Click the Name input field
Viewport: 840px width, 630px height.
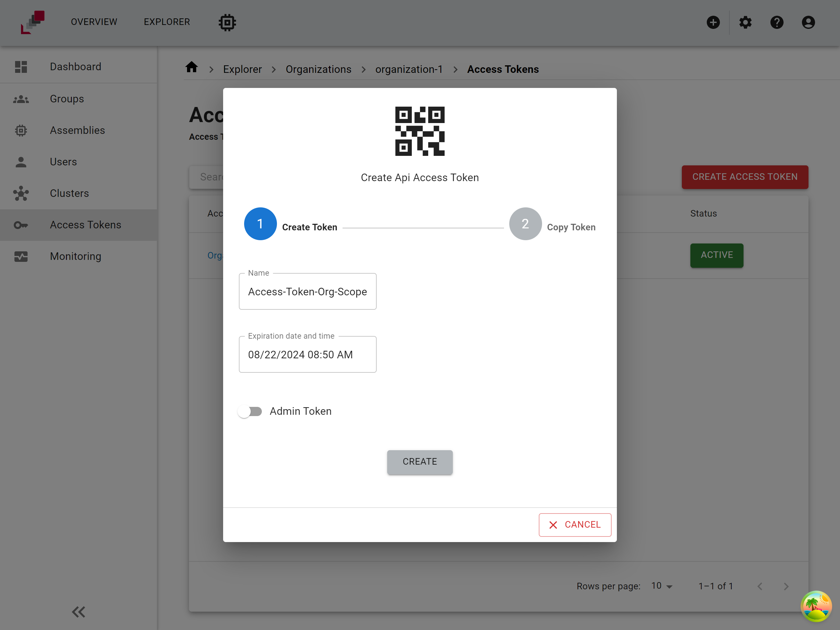pos(307,292)
